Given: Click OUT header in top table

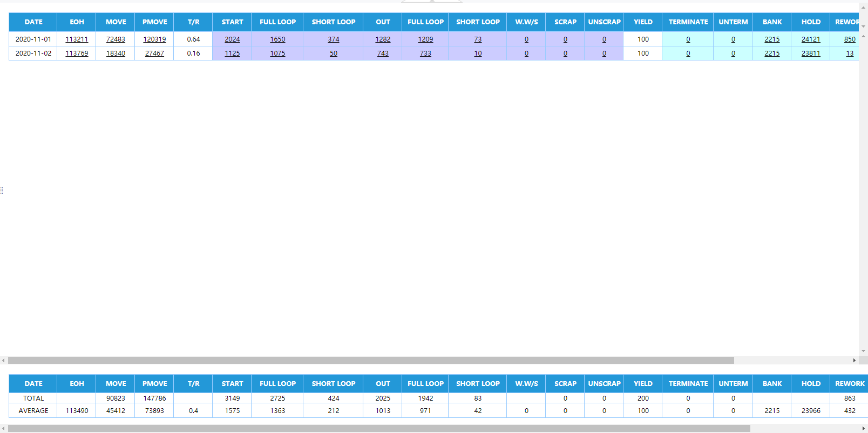Looking at the screenshot, I should point(383,22).
